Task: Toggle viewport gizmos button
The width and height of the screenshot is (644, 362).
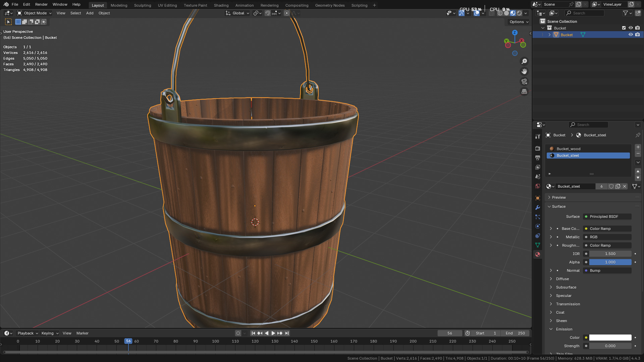Action: (462, 13)
